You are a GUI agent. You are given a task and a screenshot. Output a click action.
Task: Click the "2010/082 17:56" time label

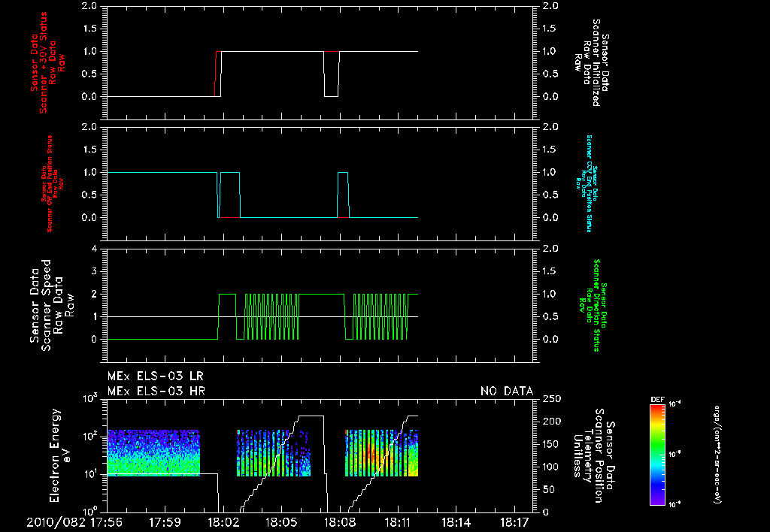74,522
